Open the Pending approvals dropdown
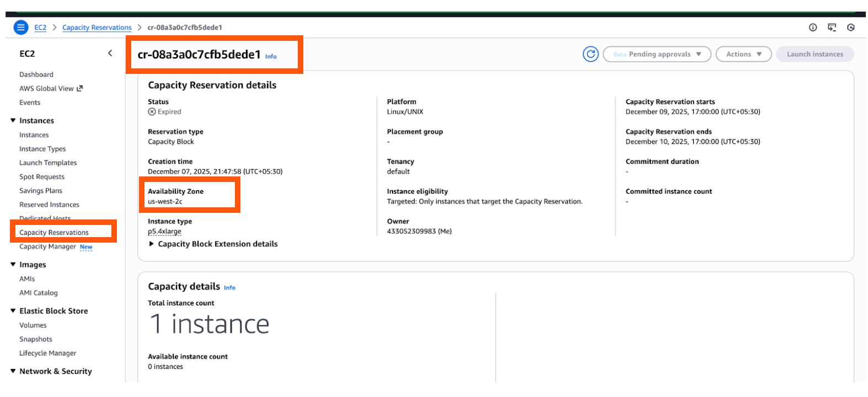The height and width of the screenshot is (397, 868). (x=657, y=54)
